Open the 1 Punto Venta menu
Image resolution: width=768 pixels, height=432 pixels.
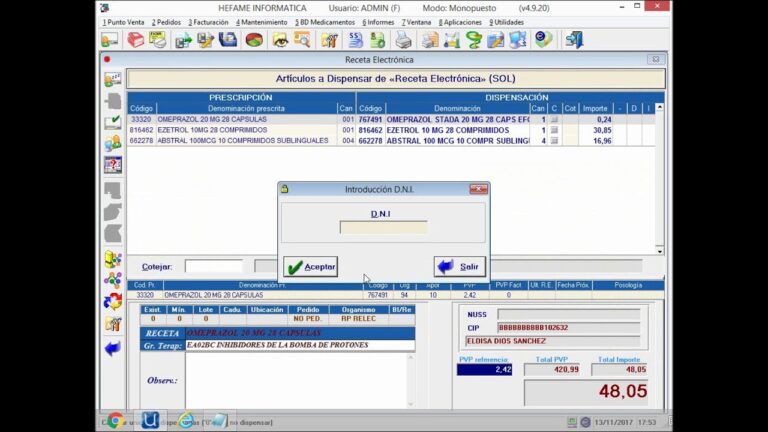pyautogui.click(x=123, y=23)
